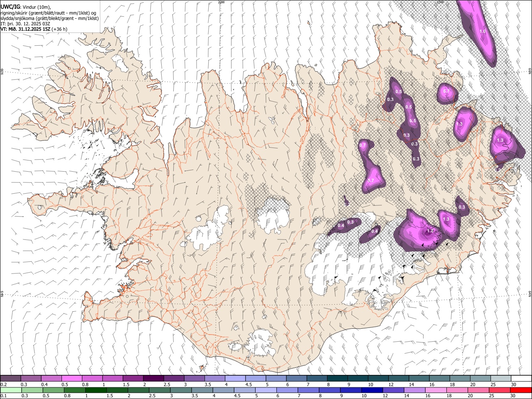The height and width of the screenshot is (399, 532).
Task: Choose the dark teal 8–9 snow legend swatch
Action: tap(337, 378)
